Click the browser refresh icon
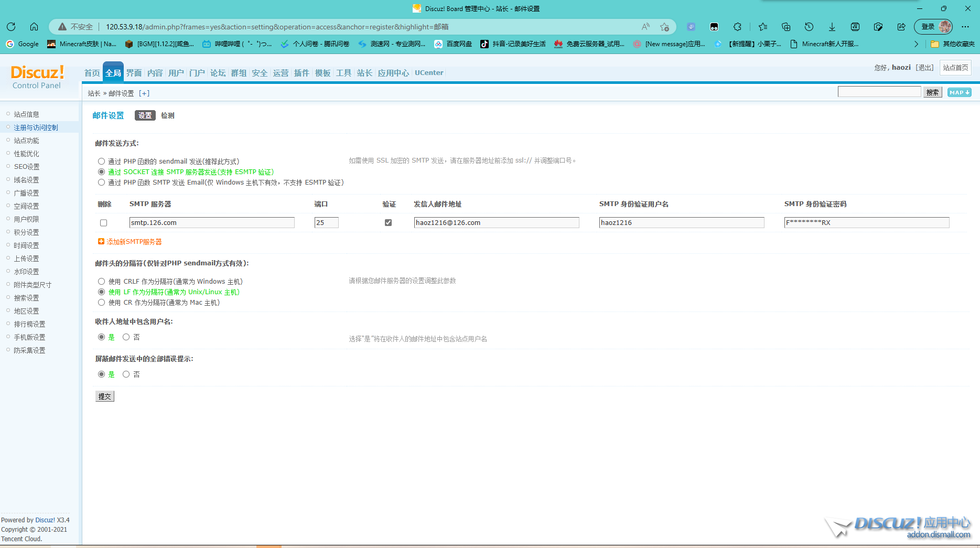The height and width of the screenshot is (548, 980). pyautogui.click(x=11, y=27)
